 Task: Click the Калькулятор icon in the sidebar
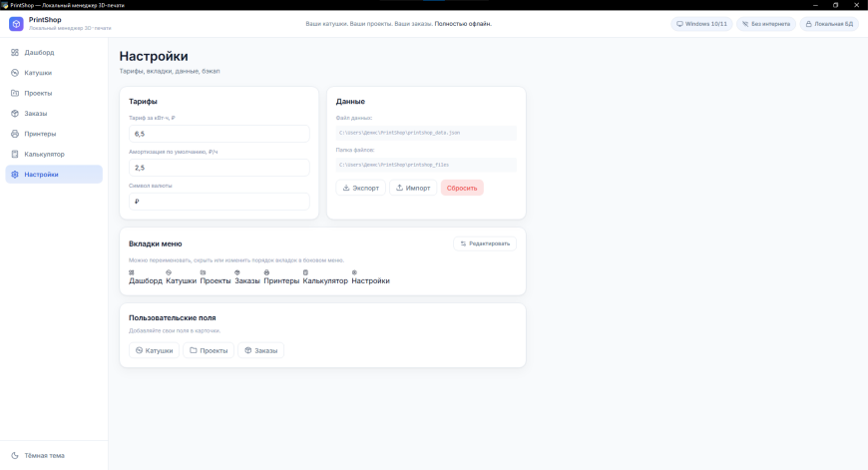click(15, 154)
